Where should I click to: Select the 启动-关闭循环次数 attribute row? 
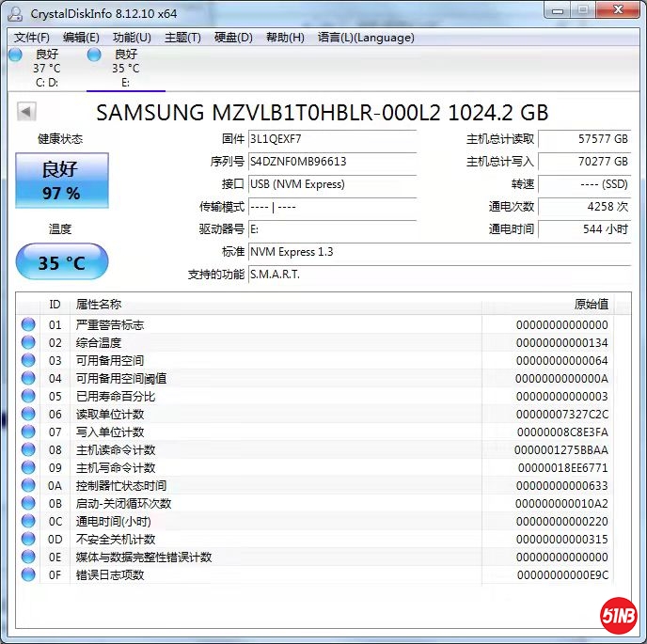click(315, 503)
